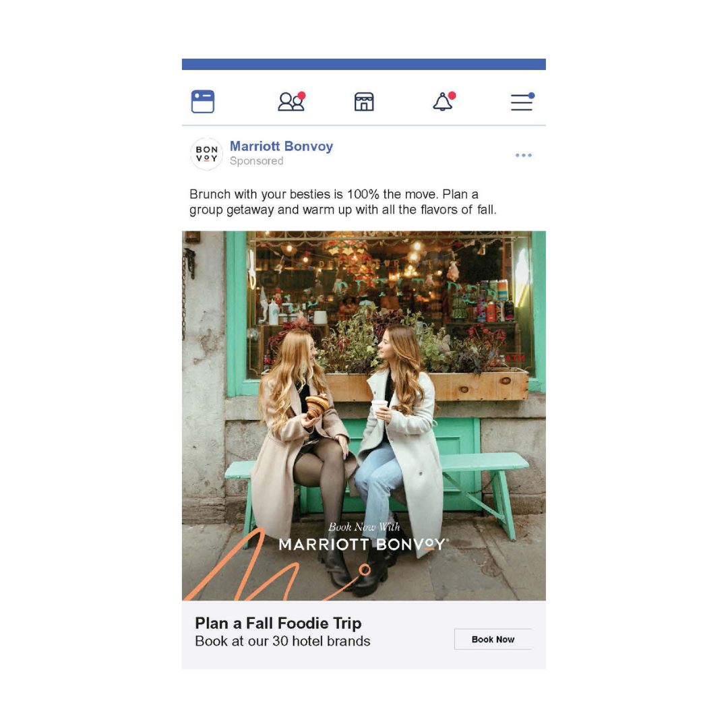The height and width of the screenshot is (728, 728).
Task: Click 'Book at our 30 hotel brands' text
Action: tap(282, 641)
